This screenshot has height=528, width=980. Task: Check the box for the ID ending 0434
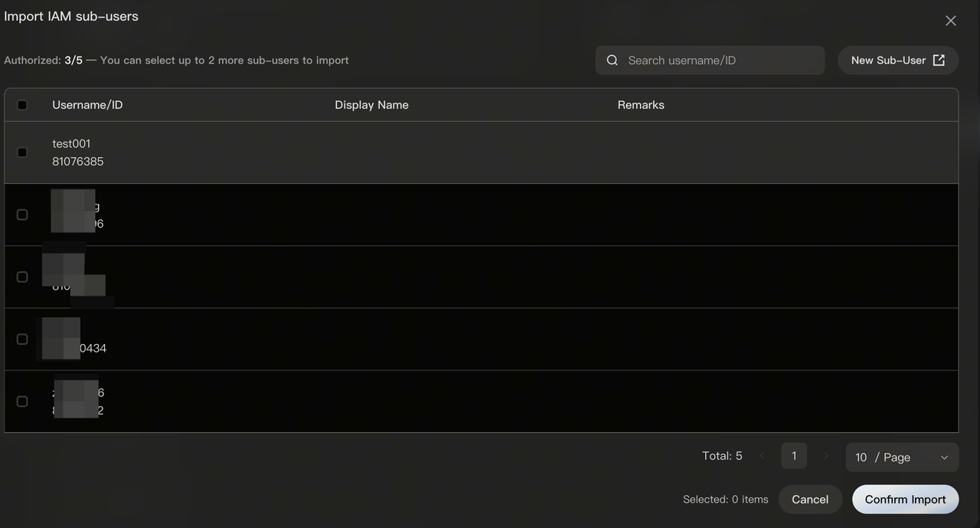tap(22, 339)
